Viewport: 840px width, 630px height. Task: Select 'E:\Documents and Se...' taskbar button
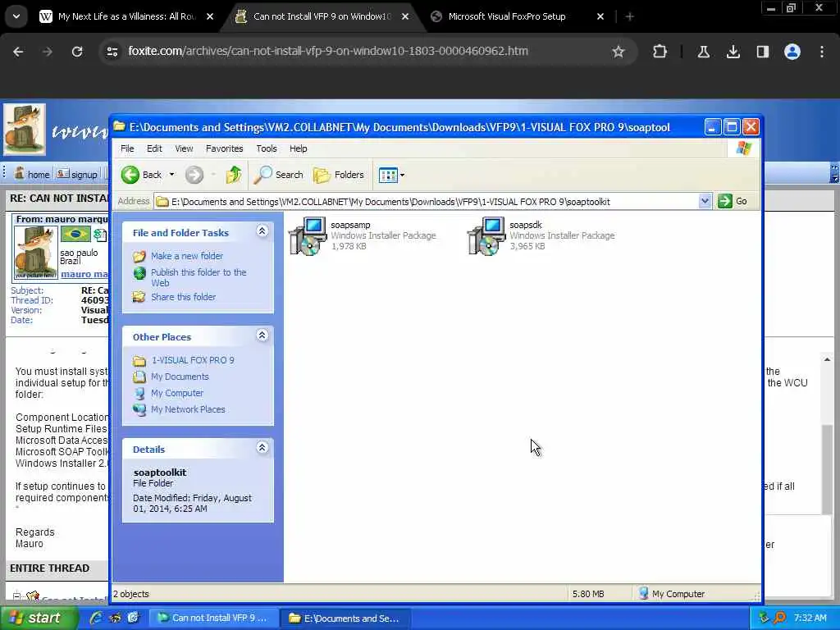click(345, 619)
